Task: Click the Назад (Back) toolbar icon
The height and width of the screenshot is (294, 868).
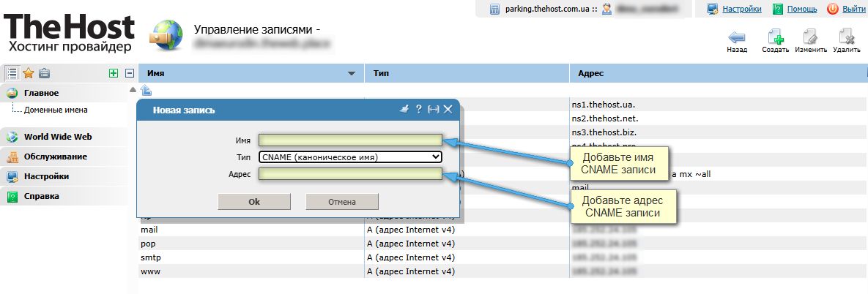Action: click(x=736, y=38)
